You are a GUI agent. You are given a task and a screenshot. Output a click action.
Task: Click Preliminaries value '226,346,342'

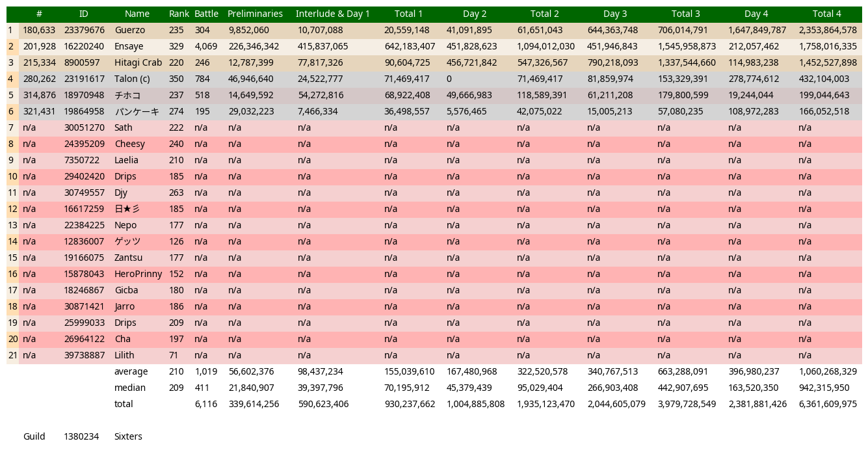click(254, 46)
